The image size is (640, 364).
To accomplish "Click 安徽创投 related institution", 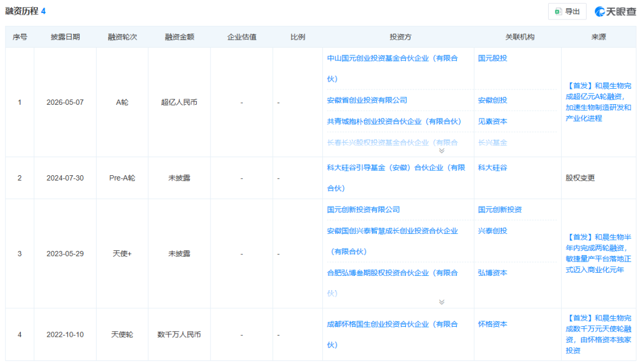I will coord(492,100).
